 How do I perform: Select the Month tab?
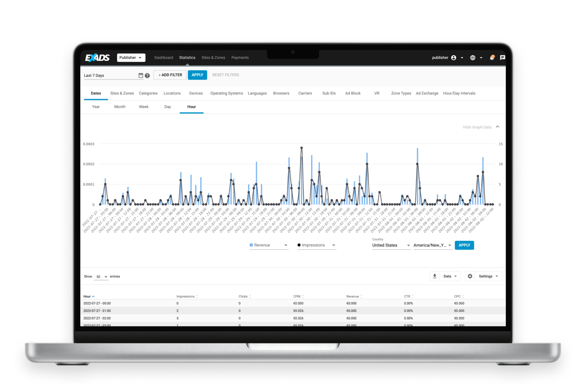coord(120,107)
